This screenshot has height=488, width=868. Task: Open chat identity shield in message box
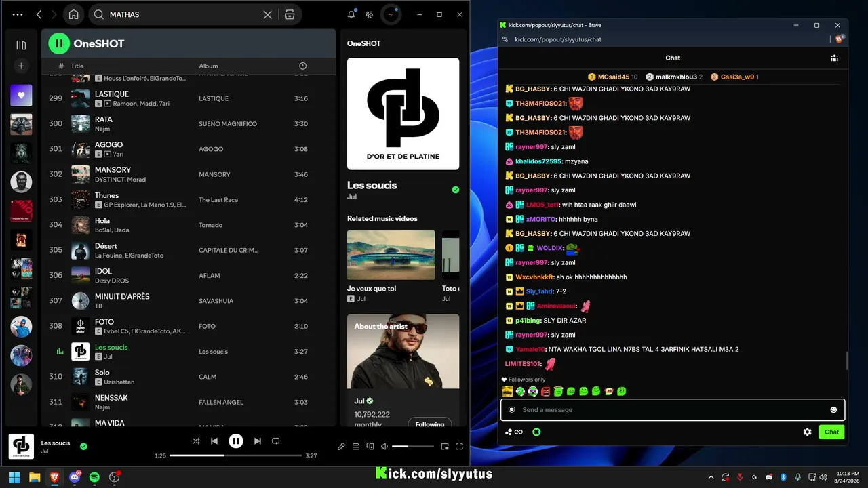[x=512, y=410]
